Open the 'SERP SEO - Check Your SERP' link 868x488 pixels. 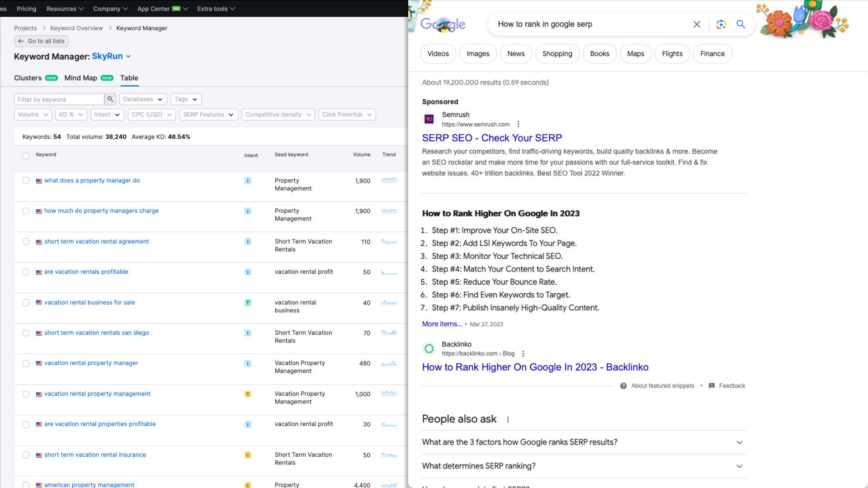(492, 138)
